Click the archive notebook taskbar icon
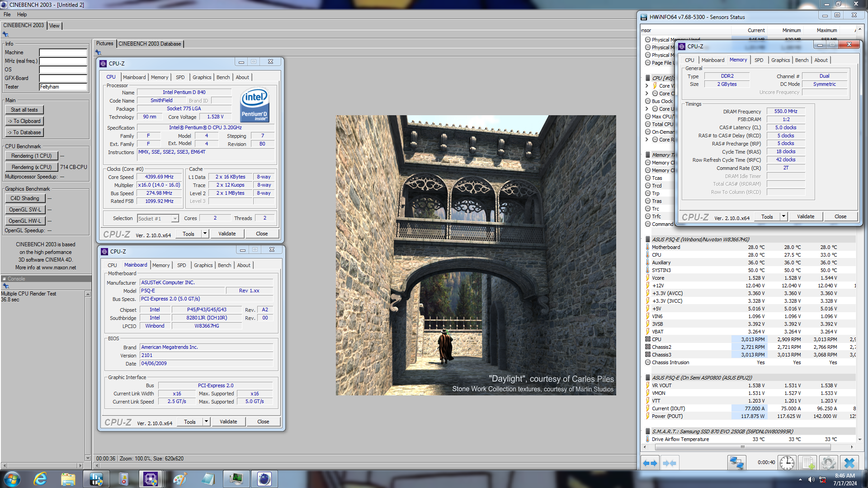The height and width of the screenshot is (488, 868). pyautogui.click(x=123, y=479)
